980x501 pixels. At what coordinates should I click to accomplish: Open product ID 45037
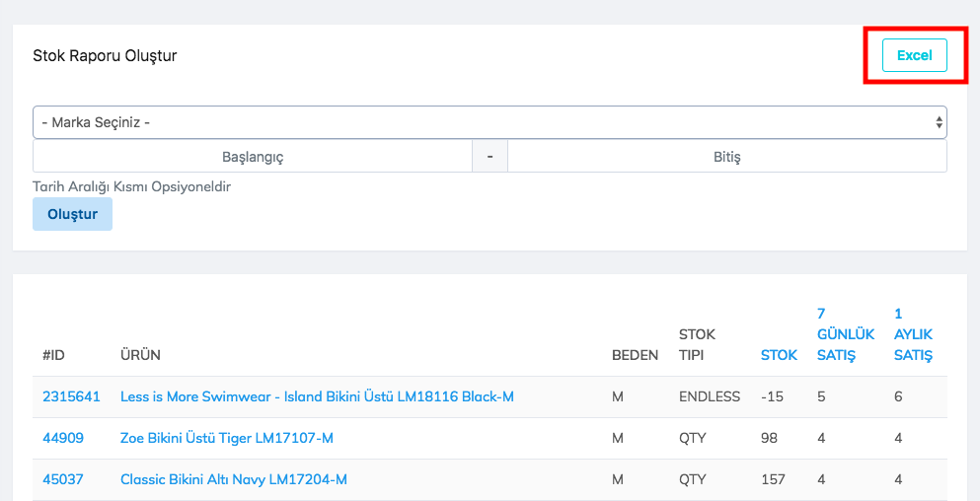coord(63,479)
